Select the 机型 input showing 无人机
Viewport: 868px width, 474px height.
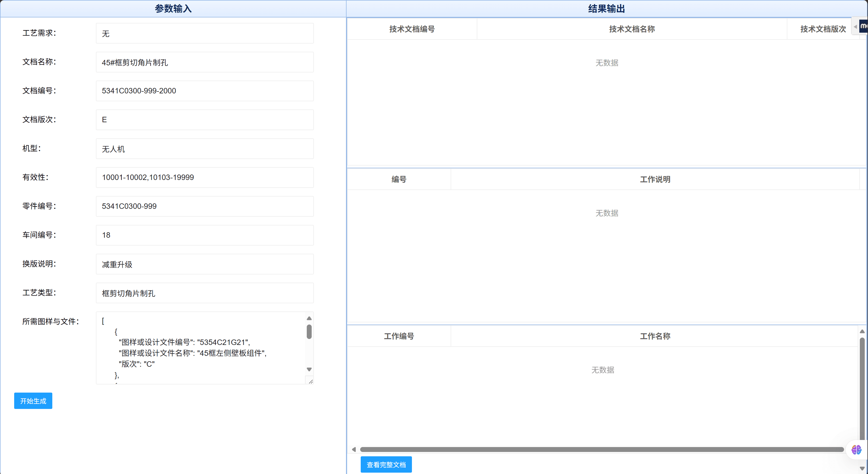click(x=205, y=149)
